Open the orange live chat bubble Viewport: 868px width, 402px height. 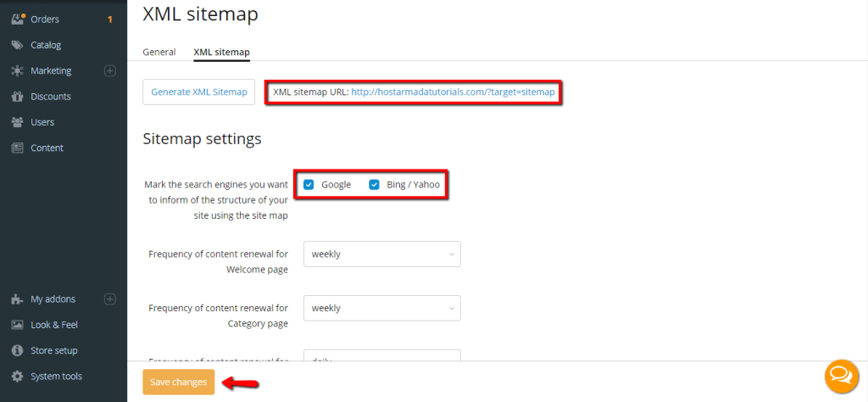842,377
